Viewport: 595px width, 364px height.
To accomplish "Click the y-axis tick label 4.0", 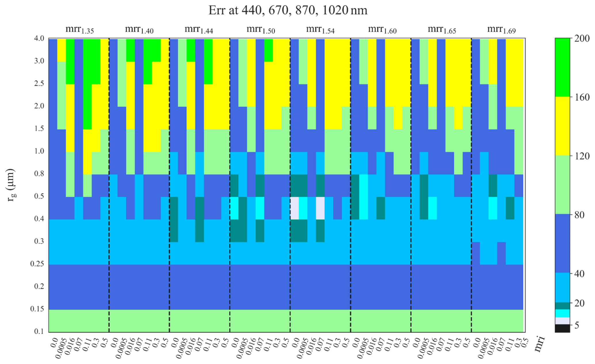I will [x=39, y=38].
